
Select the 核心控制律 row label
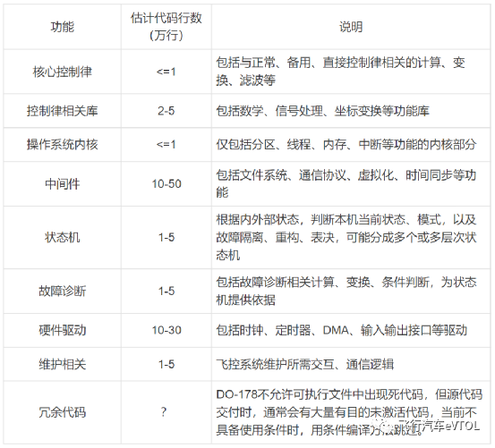pyautogui.click(x=62, y=72)
